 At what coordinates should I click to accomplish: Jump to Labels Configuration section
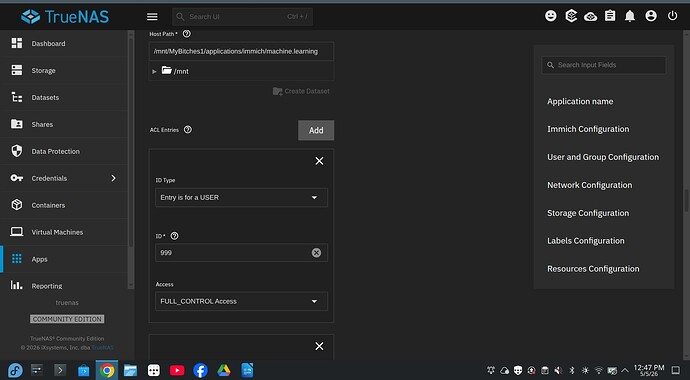585,241
